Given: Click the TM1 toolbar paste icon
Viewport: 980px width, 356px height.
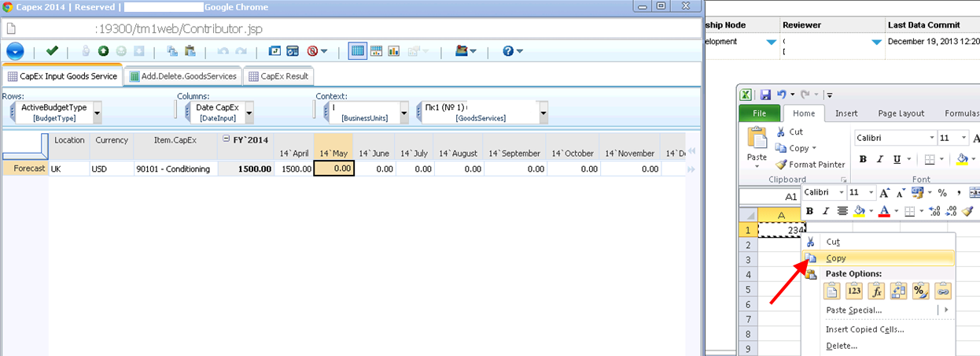Looking at the screenshot, I should click(x=190, y=51).
